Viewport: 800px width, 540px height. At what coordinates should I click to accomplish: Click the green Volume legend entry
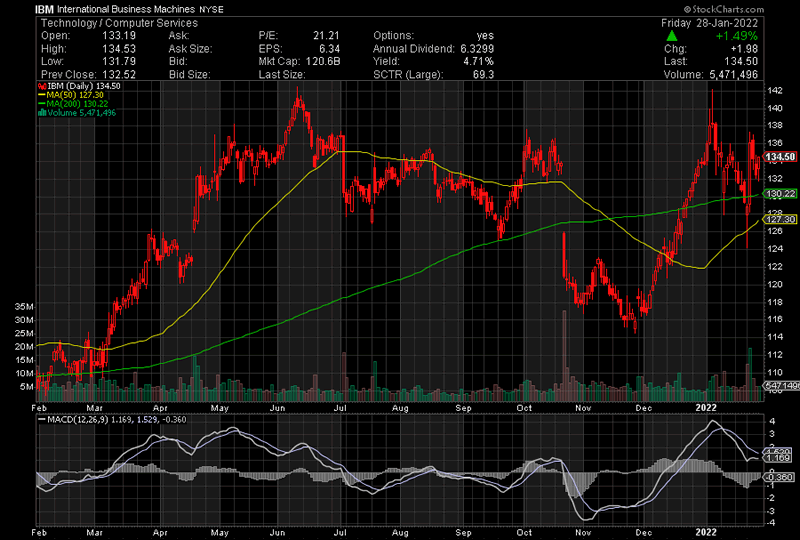[78, 112]
